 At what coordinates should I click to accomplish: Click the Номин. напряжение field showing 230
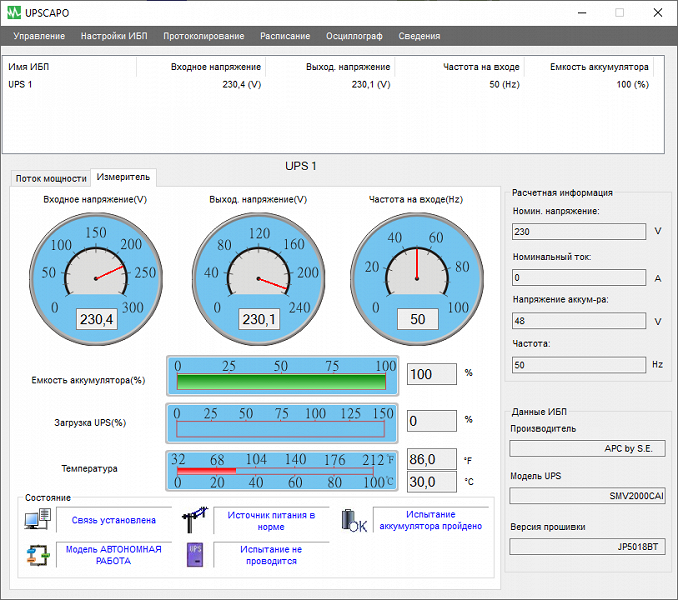[x=578, y=231]
